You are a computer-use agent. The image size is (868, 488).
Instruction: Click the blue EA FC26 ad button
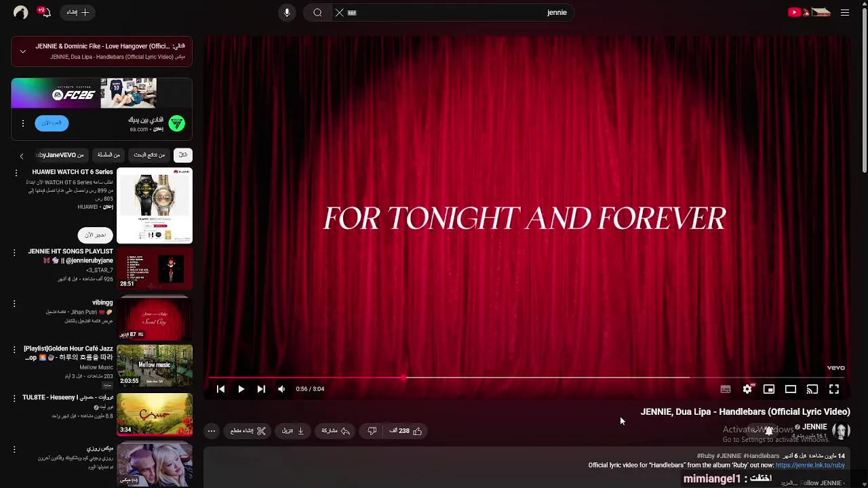pyautogui.click(x=52, y=123)
